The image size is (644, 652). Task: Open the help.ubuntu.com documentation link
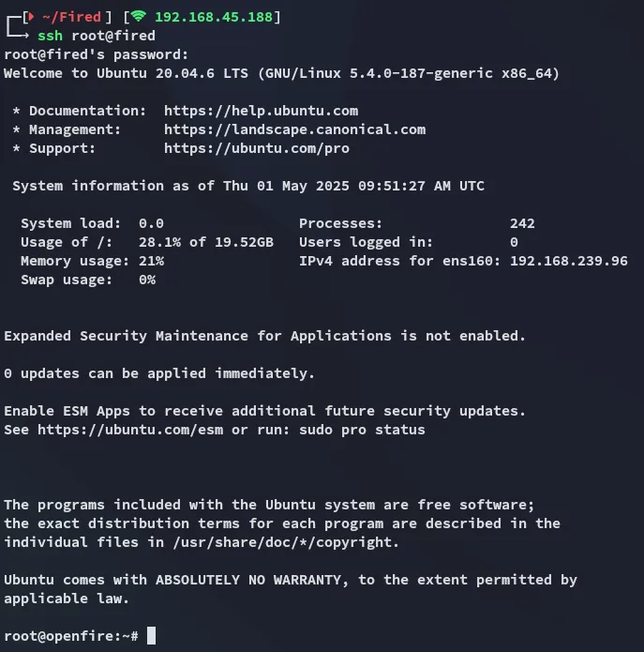(x=261, y=111)
